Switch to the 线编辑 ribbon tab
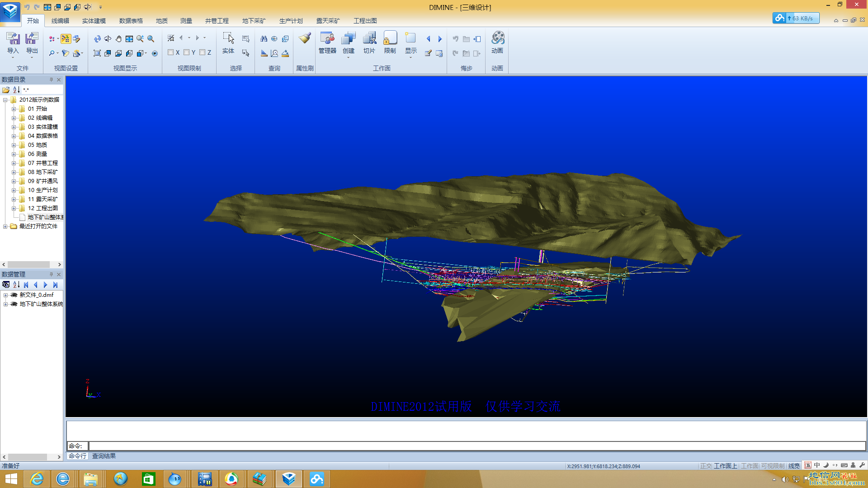The image size is (868, 488). [60, 21]
